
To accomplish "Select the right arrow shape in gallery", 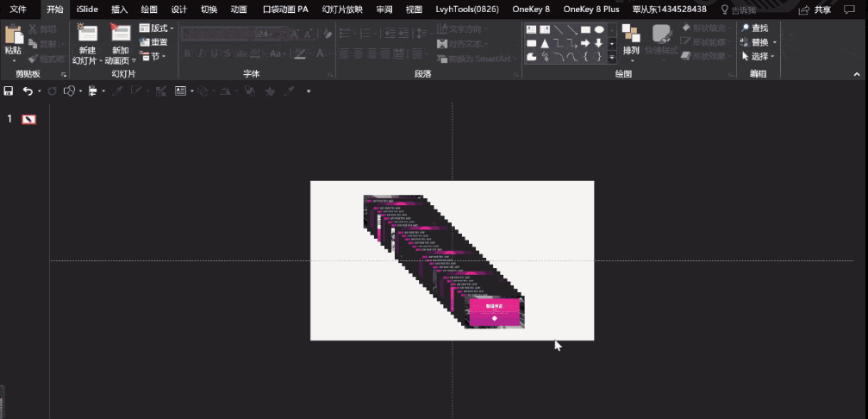I will coord(585,43).
